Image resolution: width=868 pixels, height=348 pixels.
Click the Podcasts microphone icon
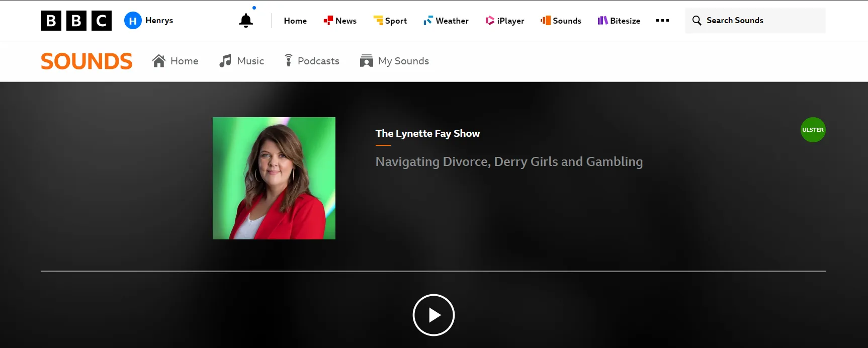click(x=288, y=61)
